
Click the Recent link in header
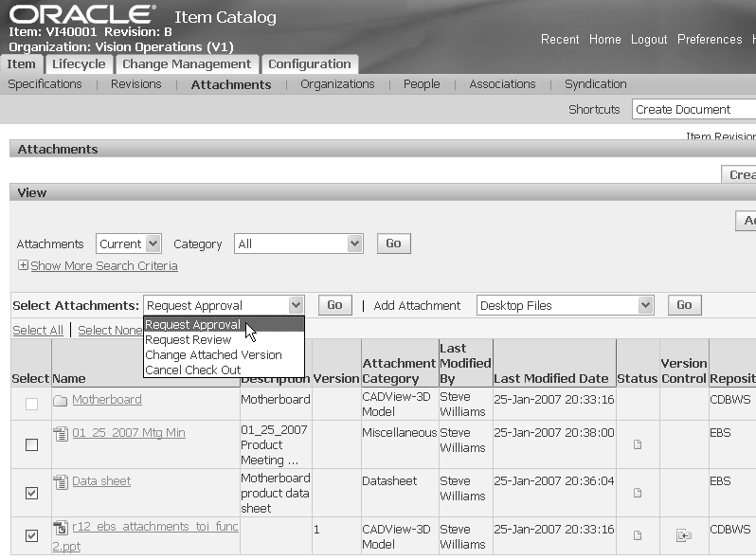point(560,39)
